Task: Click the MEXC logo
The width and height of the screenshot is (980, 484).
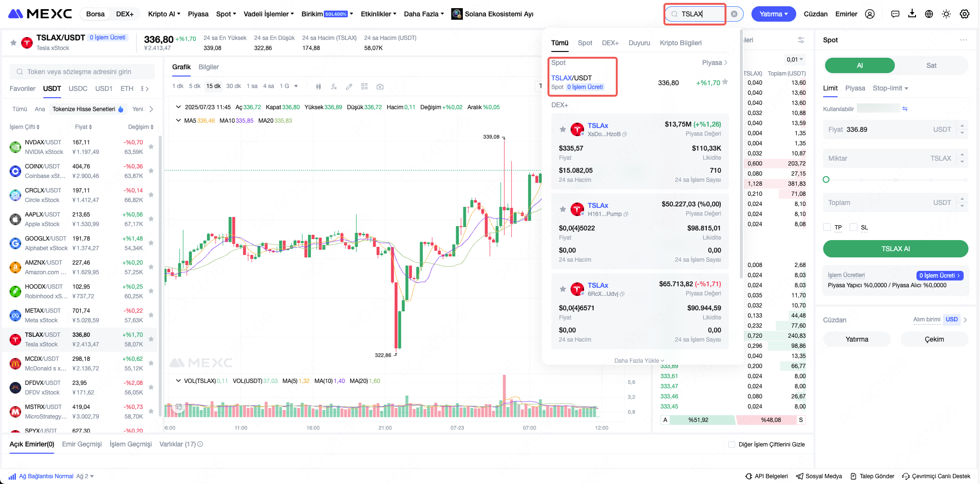Action: pos(40,14)
